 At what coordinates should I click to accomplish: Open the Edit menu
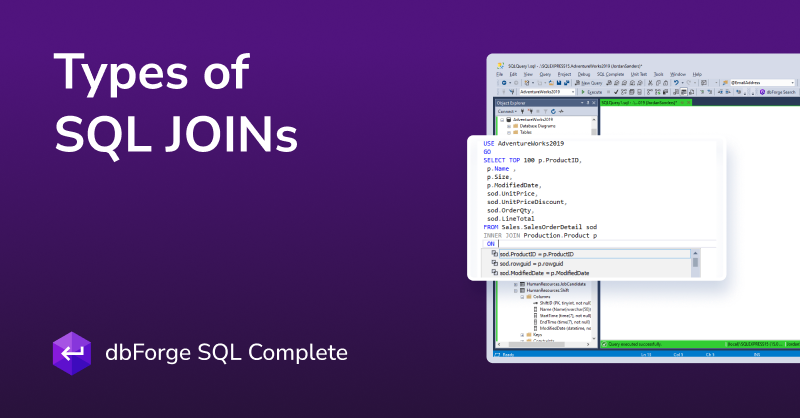point(513,74)
